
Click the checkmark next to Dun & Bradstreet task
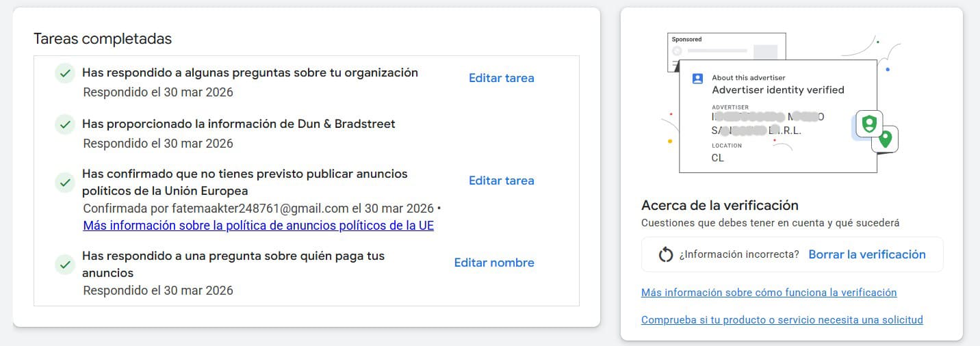tap(65, 125)
